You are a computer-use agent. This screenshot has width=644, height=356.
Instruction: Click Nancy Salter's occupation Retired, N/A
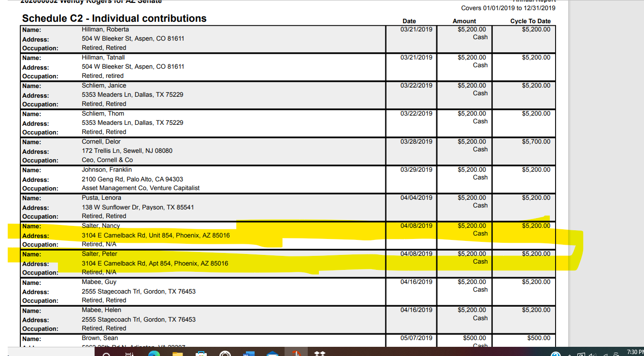(99, 244)
